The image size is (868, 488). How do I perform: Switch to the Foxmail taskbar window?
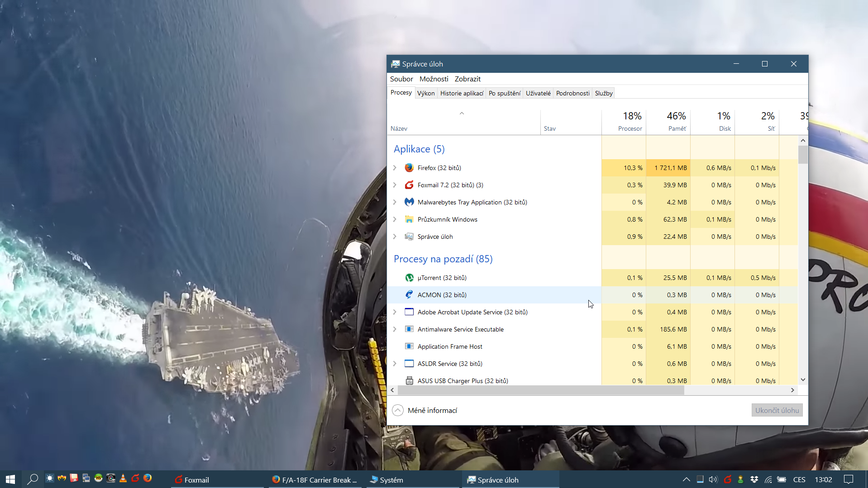click(217, 479)
